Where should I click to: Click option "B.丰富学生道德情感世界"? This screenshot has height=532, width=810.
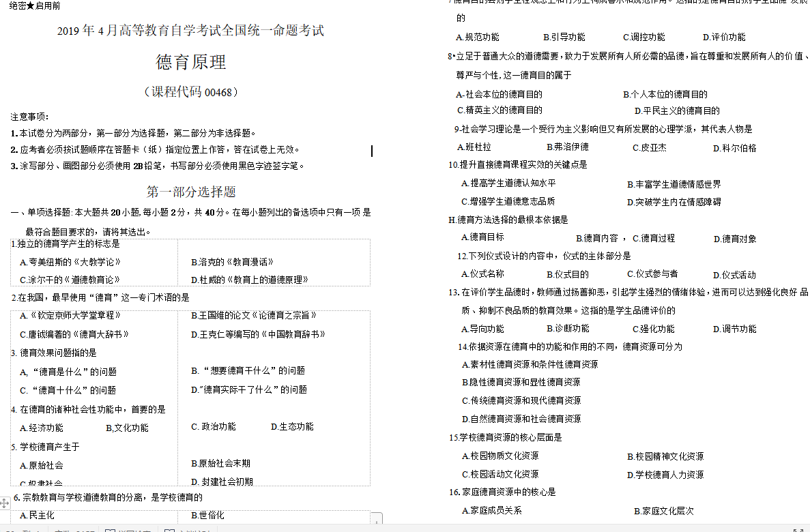(x=674, y=184)
